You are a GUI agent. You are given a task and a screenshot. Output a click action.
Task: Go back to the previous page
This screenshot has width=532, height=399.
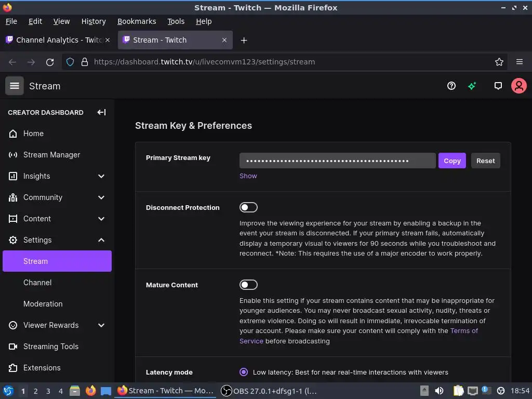12,62
